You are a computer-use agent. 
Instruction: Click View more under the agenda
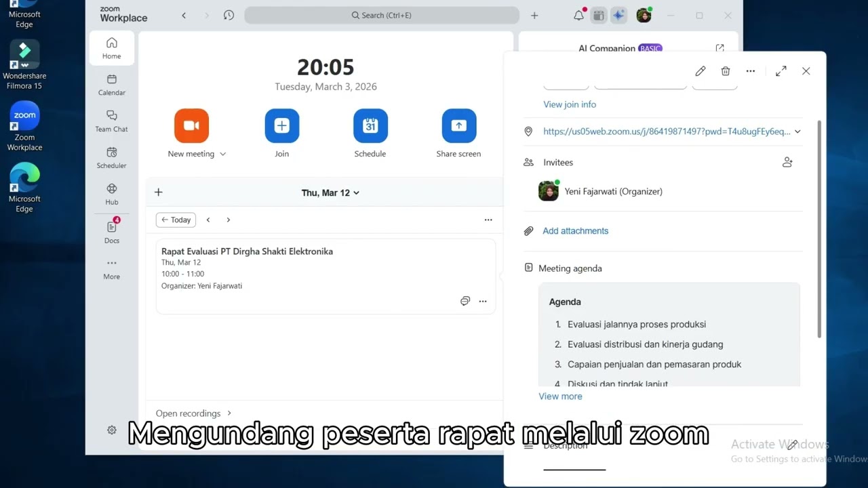click(560, 396)
